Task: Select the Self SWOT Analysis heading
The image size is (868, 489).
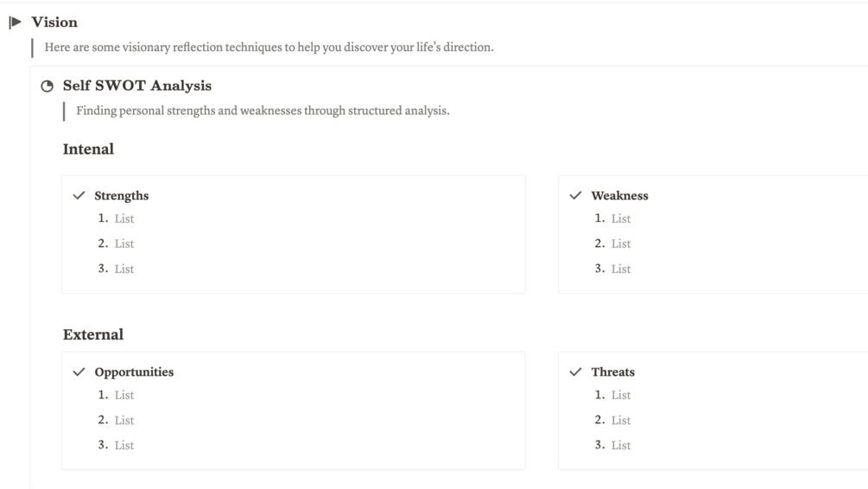Action: point(136,86)
